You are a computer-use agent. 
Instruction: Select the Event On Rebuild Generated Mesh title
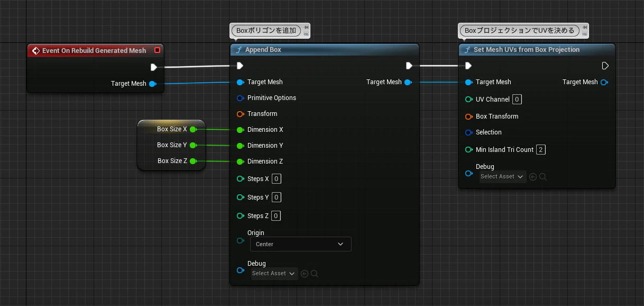(94, 51)
